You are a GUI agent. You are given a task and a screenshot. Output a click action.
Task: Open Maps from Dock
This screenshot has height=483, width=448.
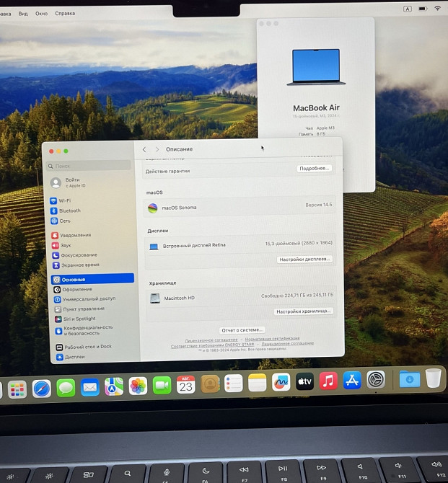114,386
